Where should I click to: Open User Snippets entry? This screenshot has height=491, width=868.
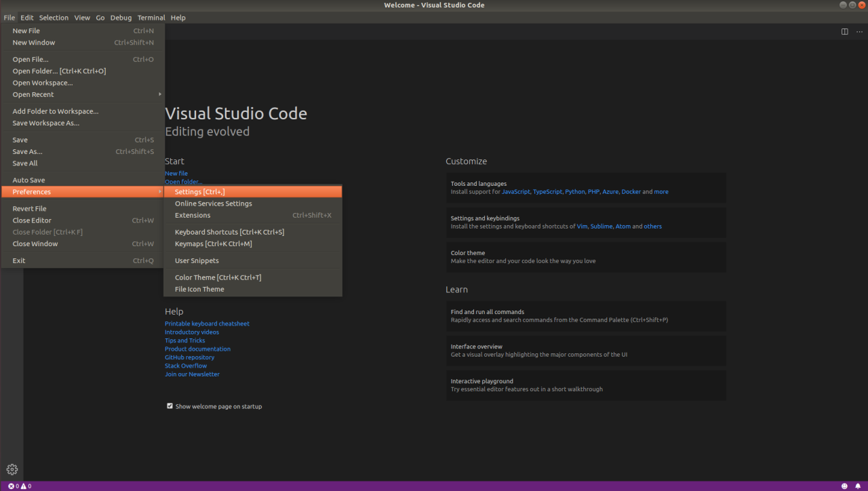tap(253, 260)
